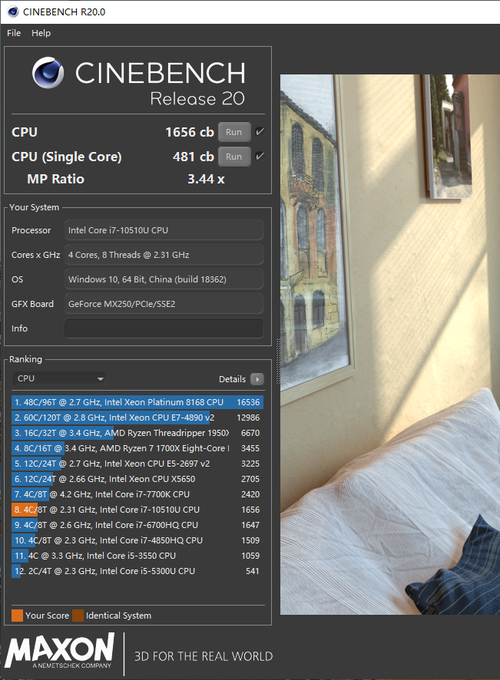Viewport: 500px width, 680px height.
Task: Open the CPU ranking type dropdown
Action: coord(60,379)
